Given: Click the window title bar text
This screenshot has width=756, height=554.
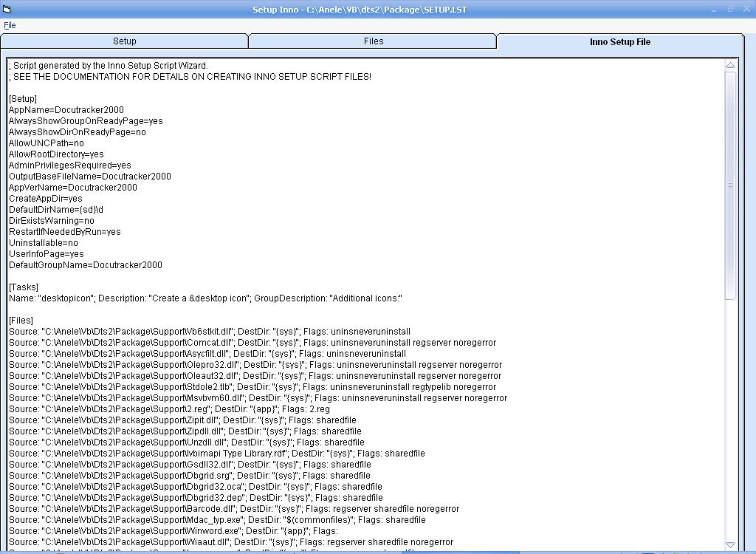Looking at the screenshot, I should (360, 10).
